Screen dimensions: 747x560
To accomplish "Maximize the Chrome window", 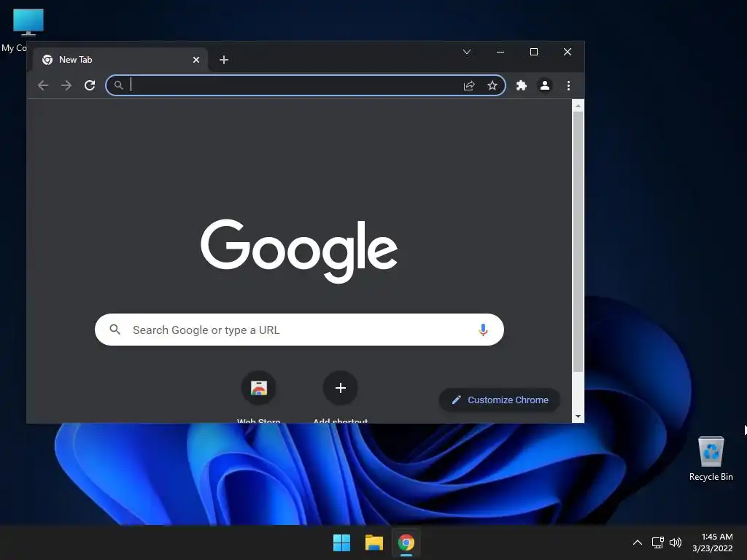I will 534,52.
